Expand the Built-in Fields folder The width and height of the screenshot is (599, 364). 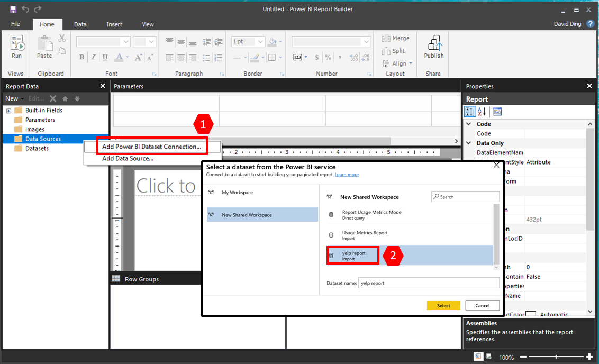tap(8, 110)
